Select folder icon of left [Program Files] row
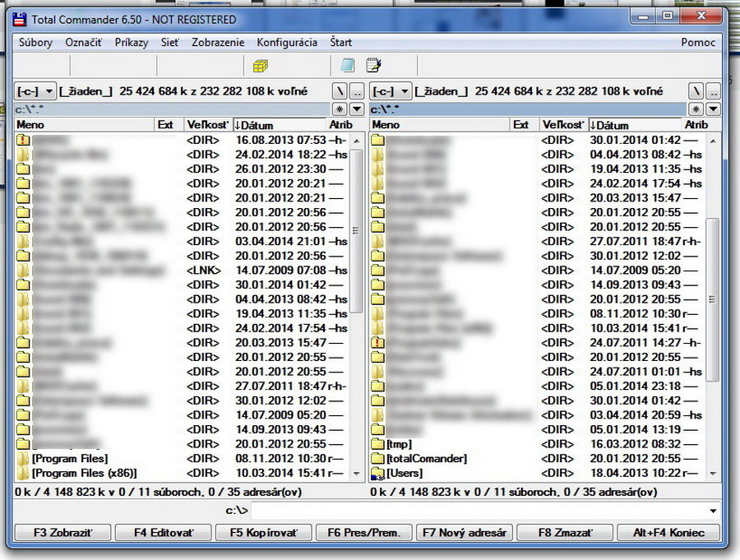This screenshot has height=560, width=740. pyautogui.click(x=23, y=459)
